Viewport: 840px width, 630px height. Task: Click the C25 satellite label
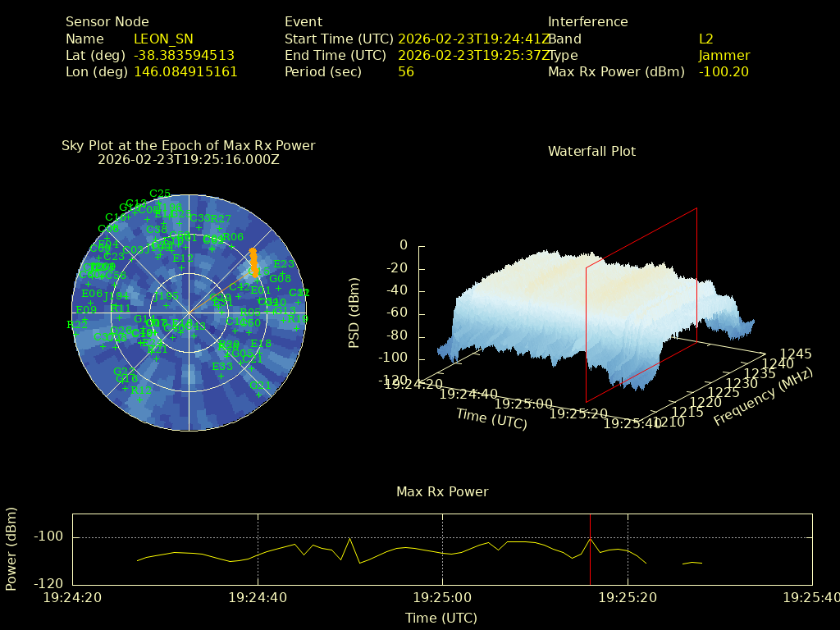click(x=160, y=194)
